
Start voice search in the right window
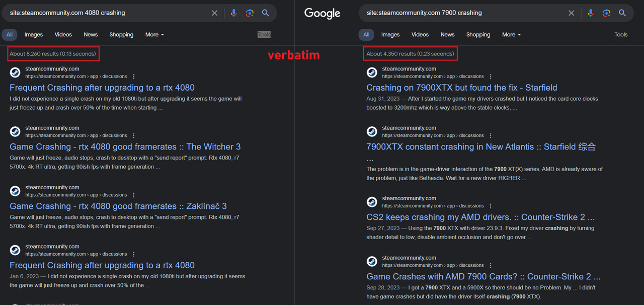590,13
